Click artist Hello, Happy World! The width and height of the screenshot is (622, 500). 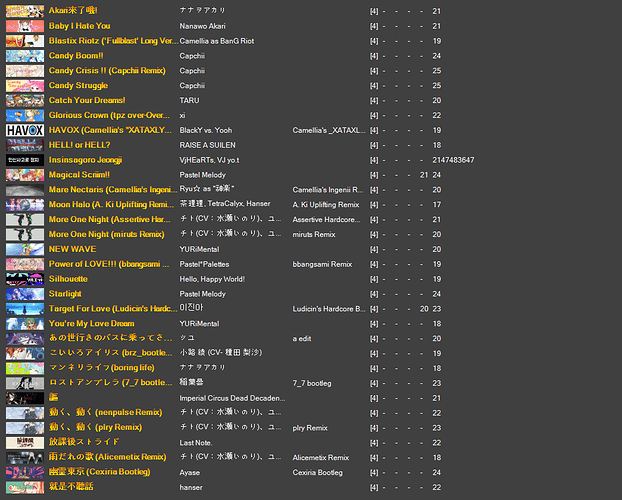[212, 279]
